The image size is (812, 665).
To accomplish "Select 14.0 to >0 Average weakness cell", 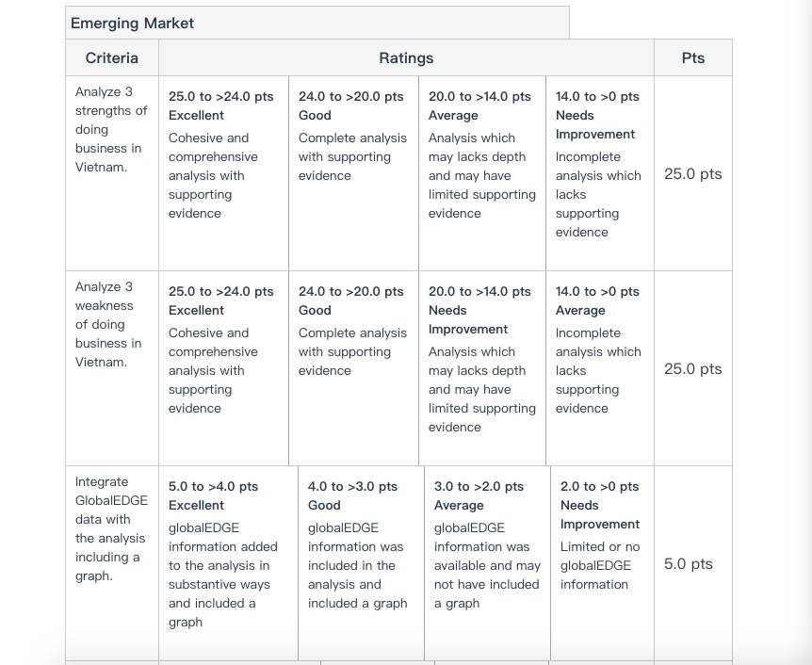I will pos(600,368).
